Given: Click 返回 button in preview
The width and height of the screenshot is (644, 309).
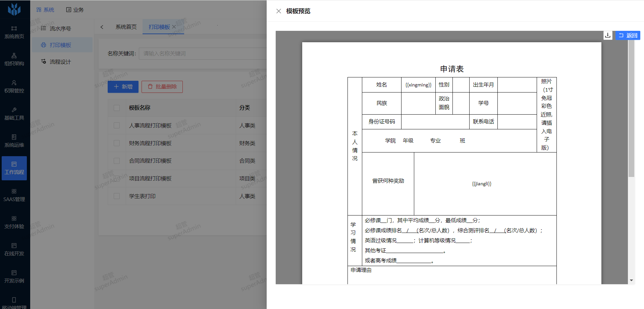Looking at the screenshot, I should tap(628, 35).
